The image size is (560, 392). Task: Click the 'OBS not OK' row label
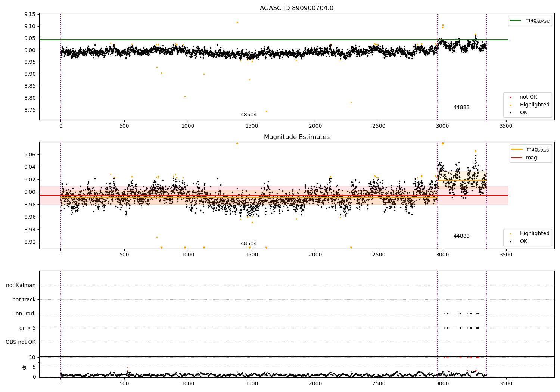21,342
